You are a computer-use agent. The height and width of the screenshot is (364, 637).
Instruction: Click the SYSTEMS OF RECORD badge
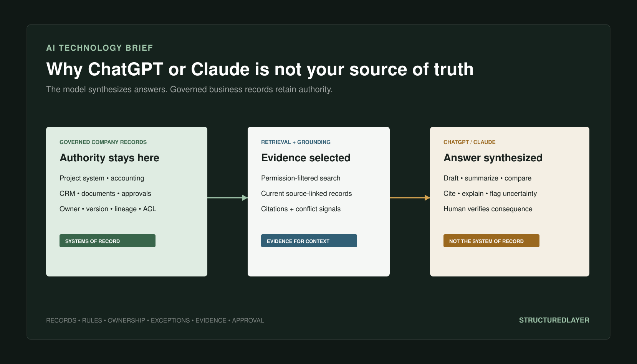[108, 241]
